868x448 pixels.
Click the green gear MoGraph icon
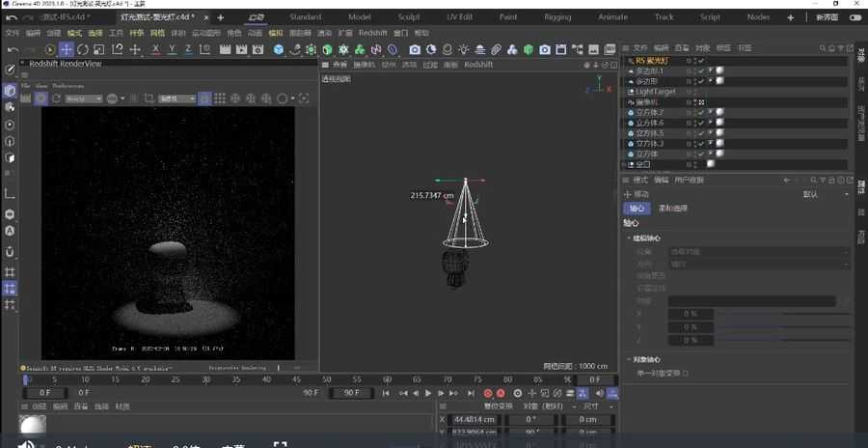click(x=343, y=49)
